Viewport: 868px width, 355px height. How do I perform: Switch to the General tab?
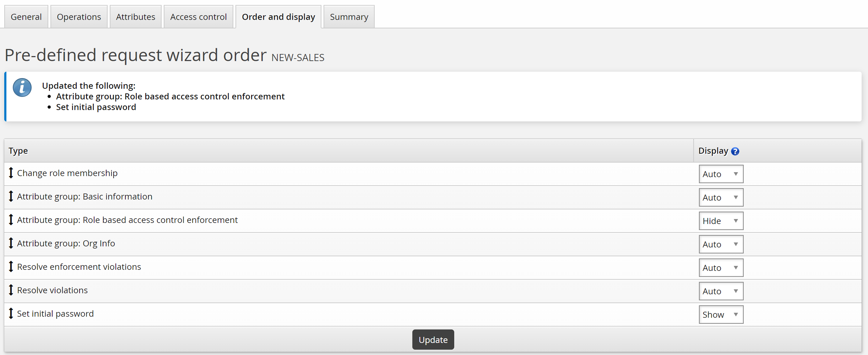coord(26,17)
